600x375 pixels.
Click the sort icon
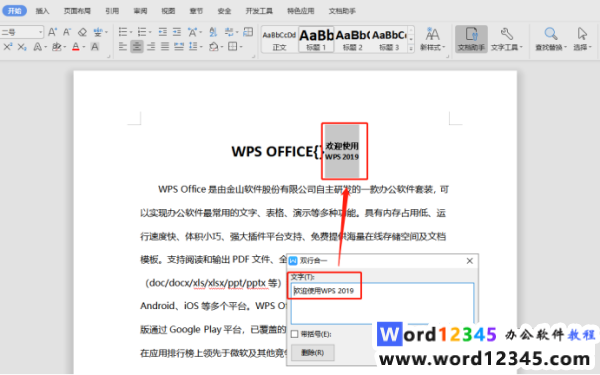pos(213,32)
